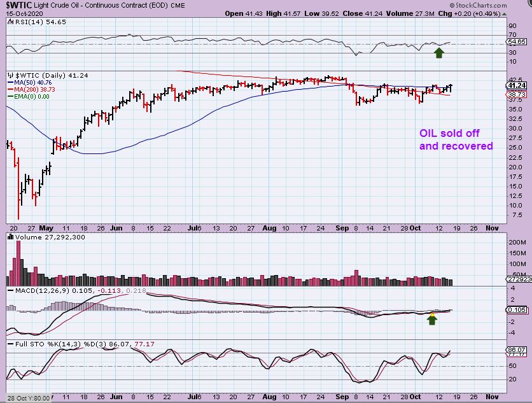Open the StockCharts.com link
The image size is (532, 403).
click(480, 6)
